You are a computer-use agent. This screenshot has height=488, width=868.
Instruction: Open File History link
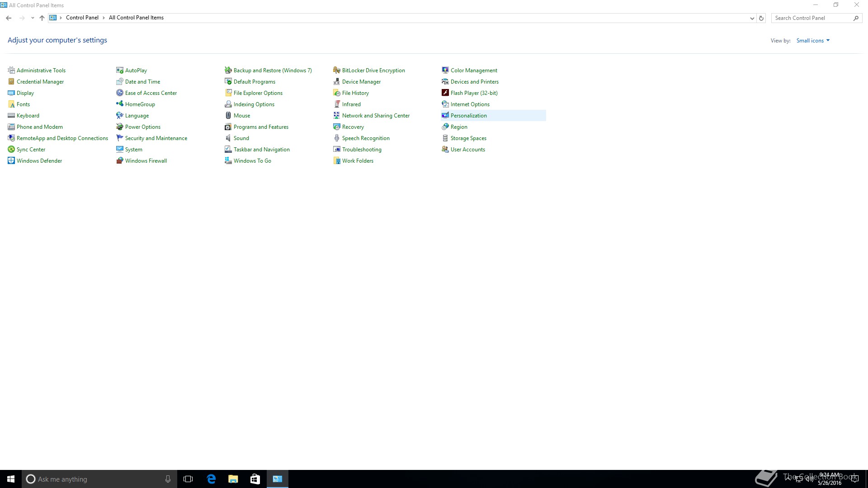[355, 93]
